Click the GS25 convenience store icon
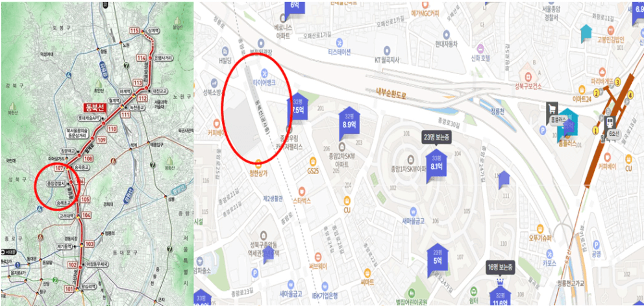 coord(312,161)
